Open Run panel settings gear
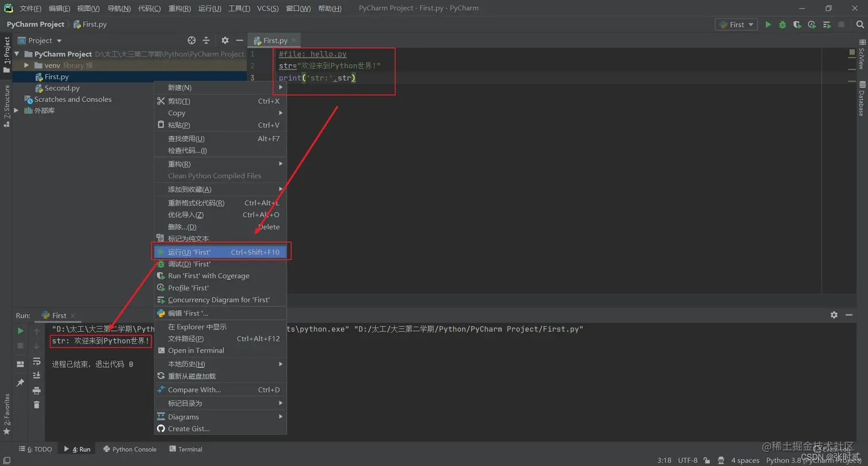This screenshot has width=868, height=466. [x=834, y=315]
